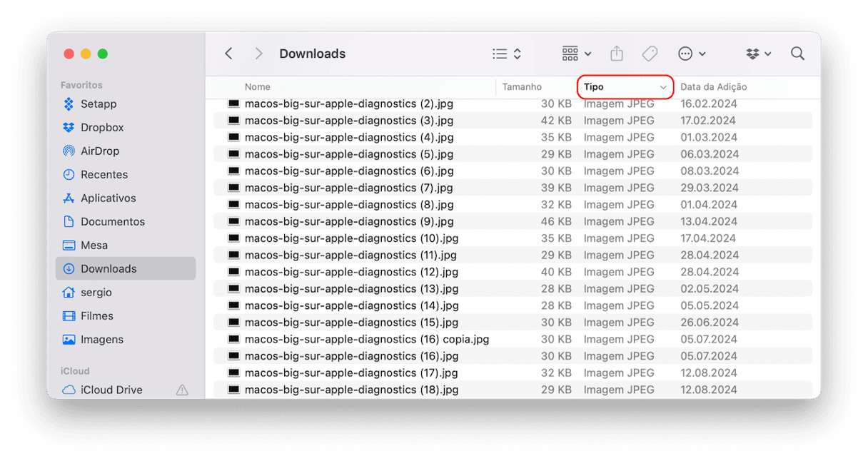This screenshot has width=868, height=461.
Task: Expand the group-by options dropdown
Action: (x=576, y=54)
